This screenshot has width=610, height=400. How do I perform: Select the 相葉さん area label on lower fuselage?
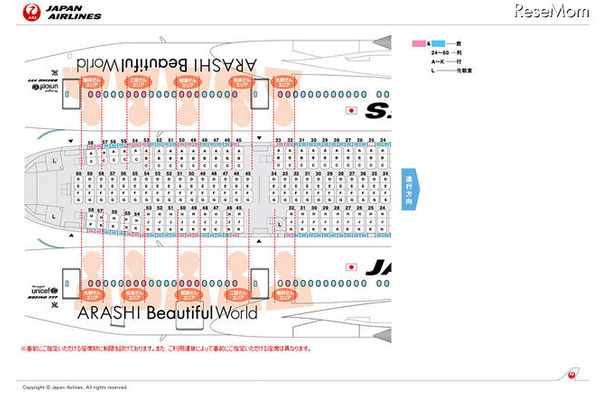tap(188, 295)
